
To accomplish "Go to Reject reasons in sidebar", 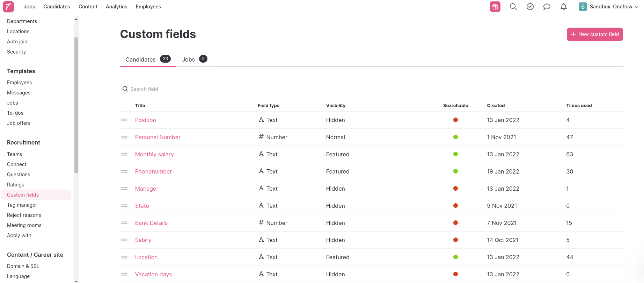I will click(24, 215).
